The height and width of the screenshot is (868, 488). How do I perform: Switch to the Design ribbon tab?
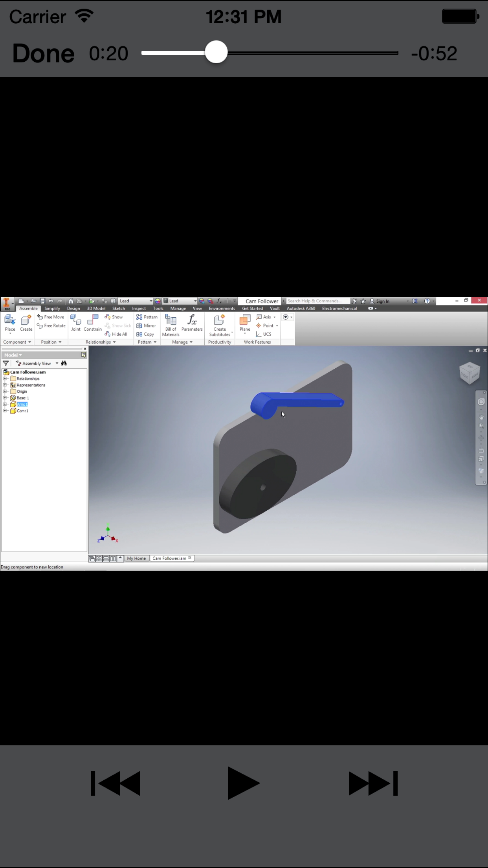tap(73, 309)
